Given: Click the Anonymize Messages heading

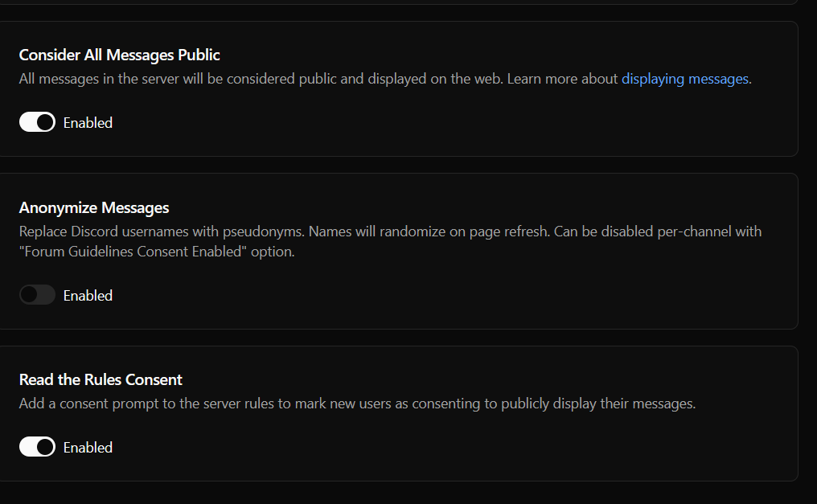Looking at the screenshot, I should (x=94, y=207).
